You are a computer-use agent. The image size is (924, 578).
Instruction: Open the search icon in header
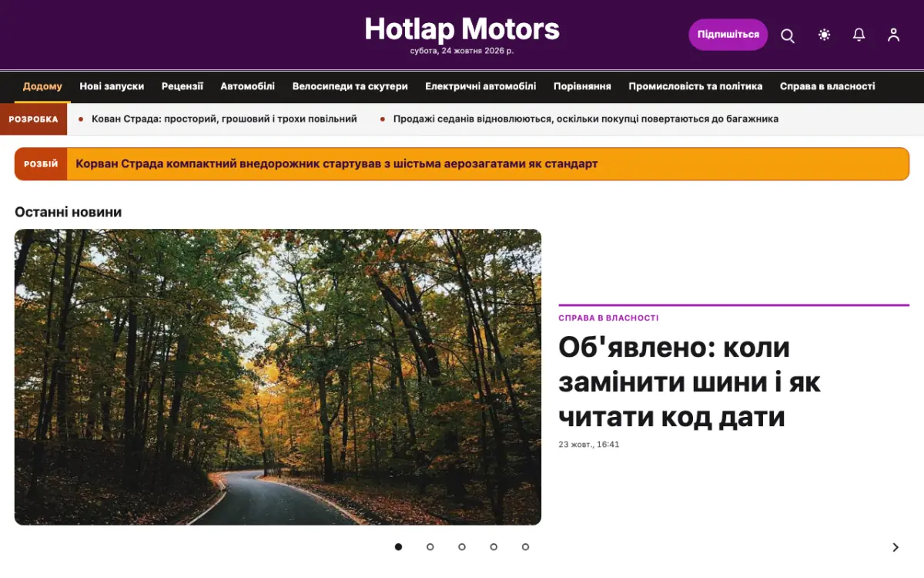pos(788,35)
